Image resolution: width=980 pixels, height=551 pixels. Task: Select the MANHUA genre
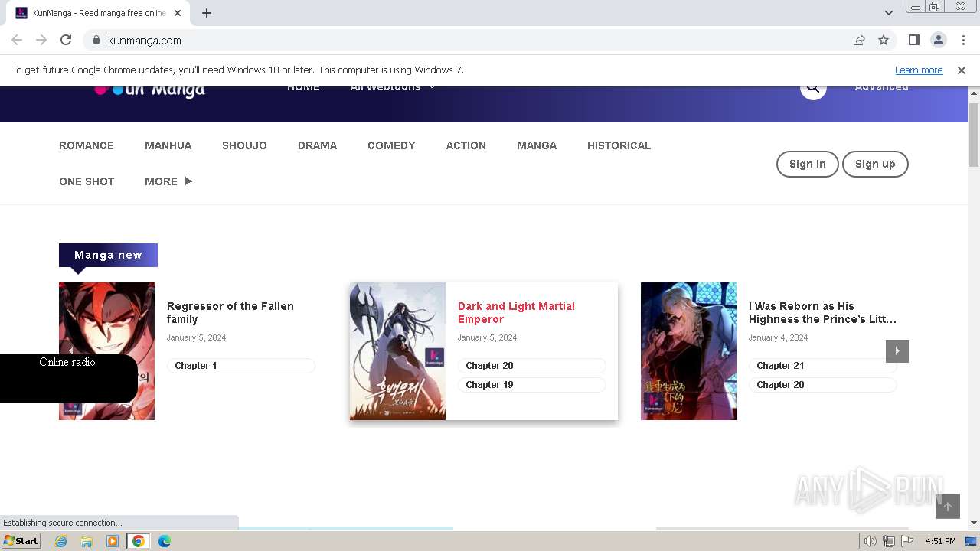pyautogui.click(x=168, y=145)
